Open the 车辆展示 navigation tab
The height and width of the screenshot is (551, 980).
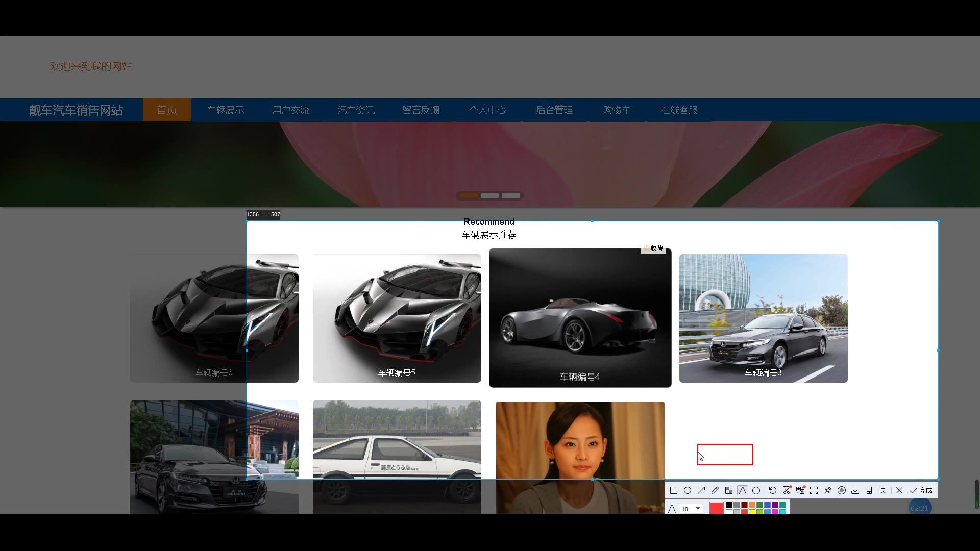tap(226, 110)
